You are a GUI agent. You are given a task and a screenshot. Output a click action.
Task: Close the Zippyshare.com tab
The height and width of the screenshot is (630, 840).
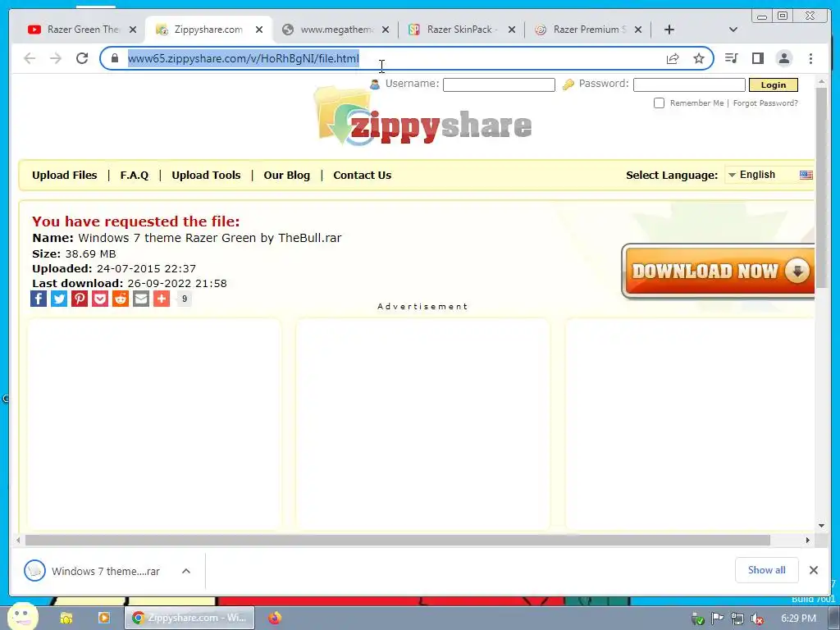(x=259, y=30)
